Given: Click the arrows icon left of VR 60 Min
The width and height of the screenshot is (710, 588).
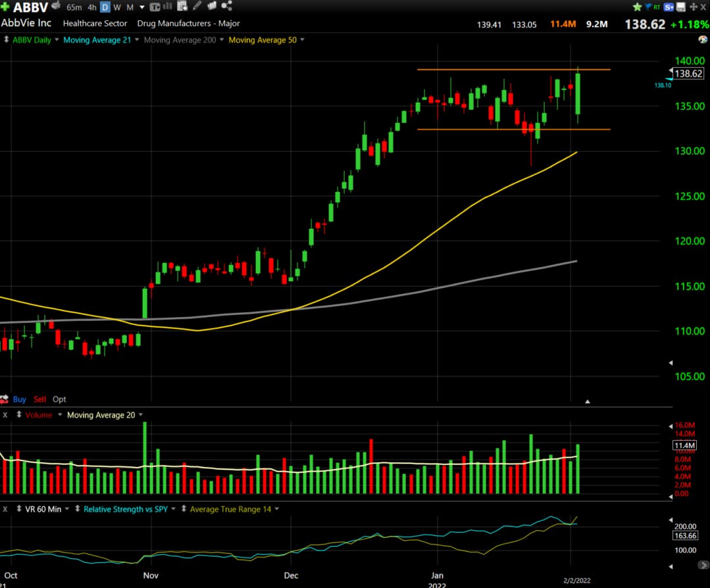Looking at the screenshot, I should 19,509.
